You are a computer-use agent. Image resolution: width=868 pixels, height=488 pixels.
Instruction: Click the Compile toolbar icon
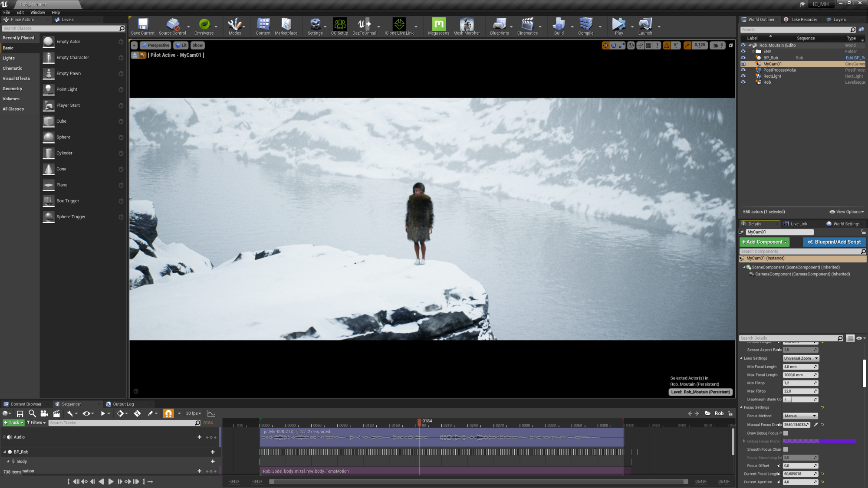[585, 26]
